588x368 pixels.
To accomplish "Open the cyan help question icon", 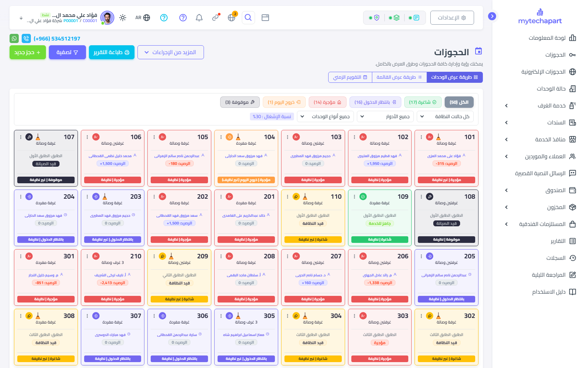I will click(164, 18).
